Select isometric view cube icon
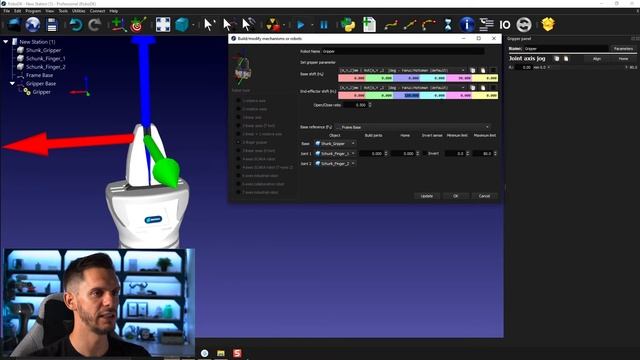Screen dimensions: 640x360 tap(182, 25)
